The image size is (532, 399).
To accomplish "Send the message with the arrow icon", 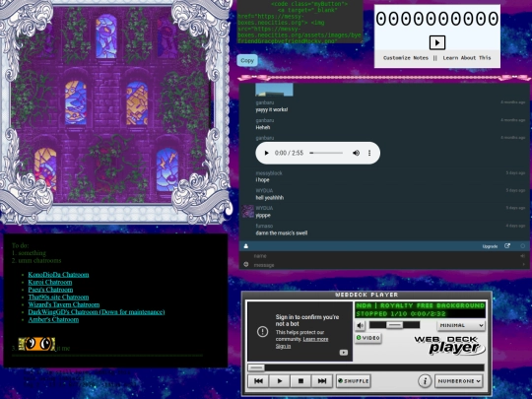I will pyautogui.click(x=523, y=264).
